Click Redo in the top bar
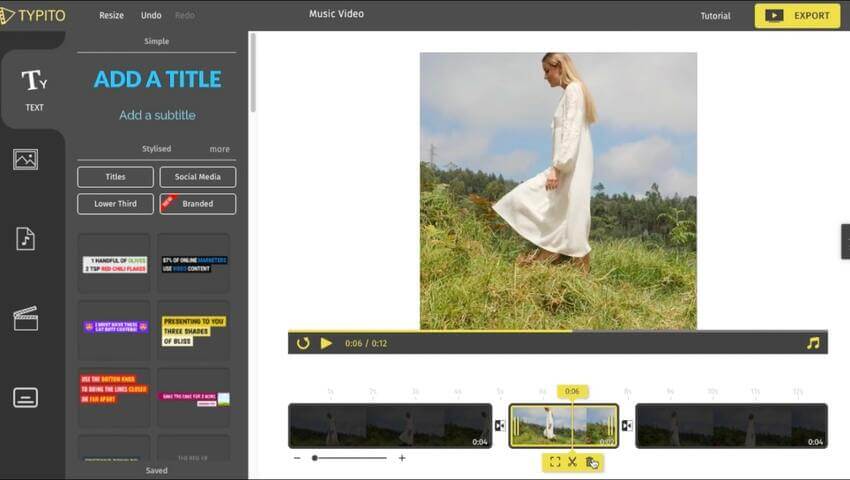Image resolution: width=850 pixels, height=480 pixels. 185,15
